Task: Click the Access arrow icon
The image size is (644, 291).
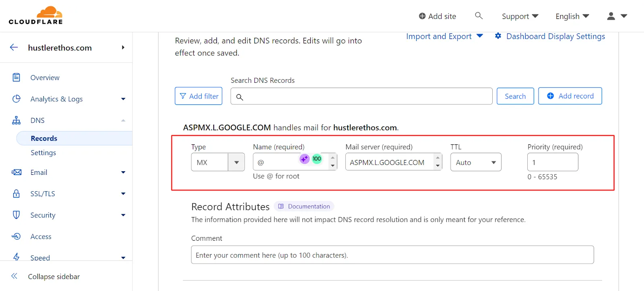Action: pyautogui.click(x=16, y=236)
